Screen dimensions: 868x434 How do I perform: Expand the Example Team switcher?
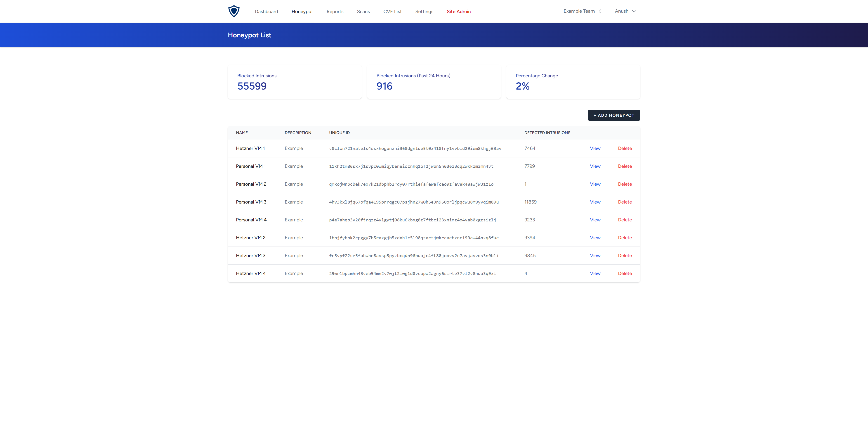582,11
